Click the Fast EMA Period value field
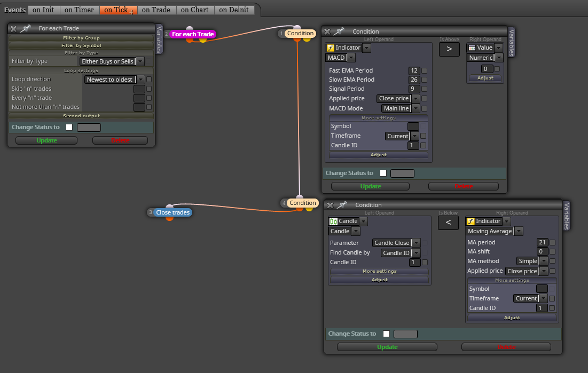The image size is (588, 373). point(414,71)
